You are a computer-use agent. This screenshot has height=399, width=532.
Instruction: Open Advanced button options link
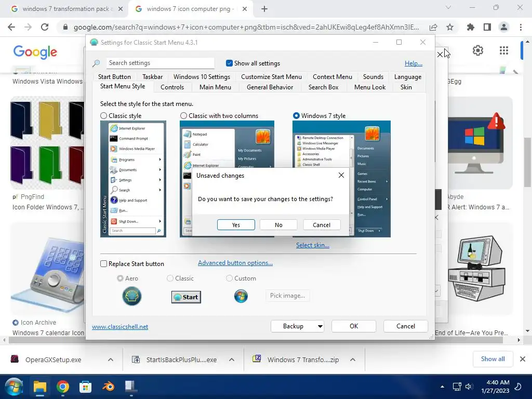pos(235,262)
